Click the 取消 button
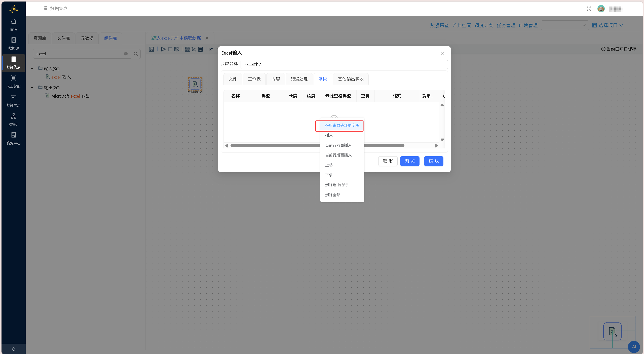This screenshot has width=644, height=354. pyautogui.click(x=388, y=161)
